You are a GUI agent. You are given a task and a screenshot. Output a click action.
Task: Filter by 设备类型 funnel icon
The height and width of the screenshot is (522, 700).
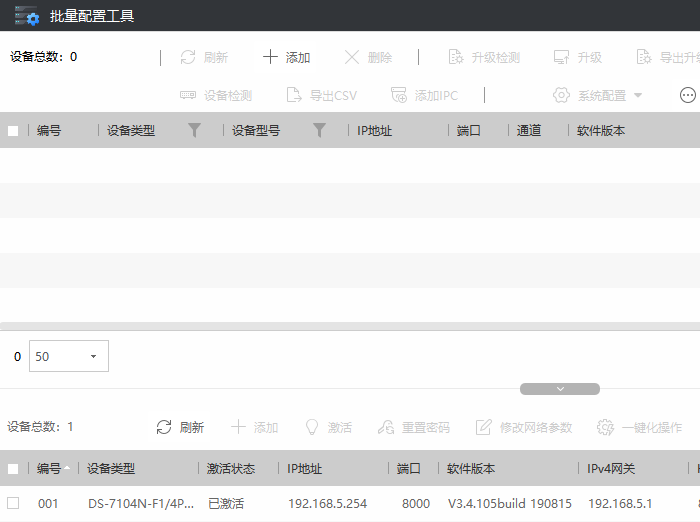[194, 130]
